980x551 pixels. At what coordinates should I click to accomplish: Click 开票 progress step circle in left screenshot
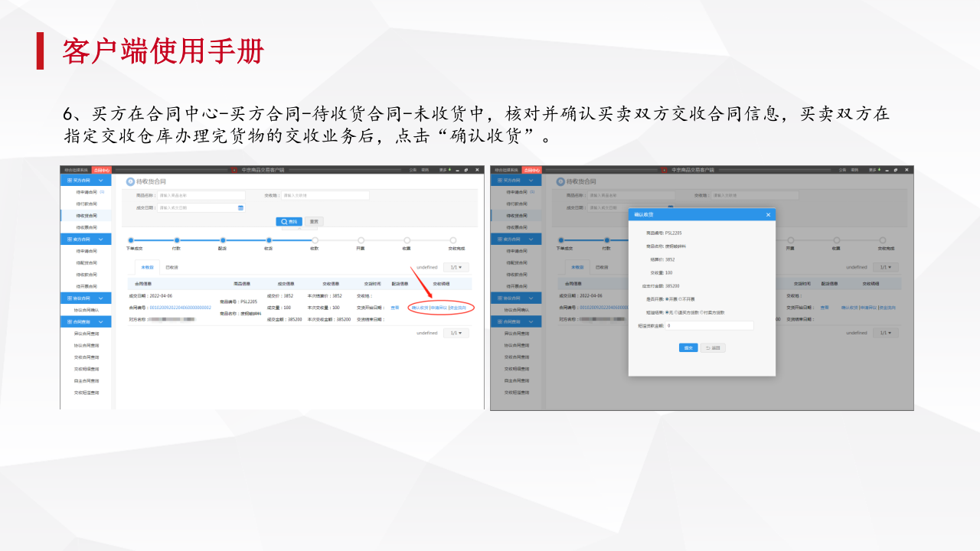pyautogui.click(x=361, y=240)
